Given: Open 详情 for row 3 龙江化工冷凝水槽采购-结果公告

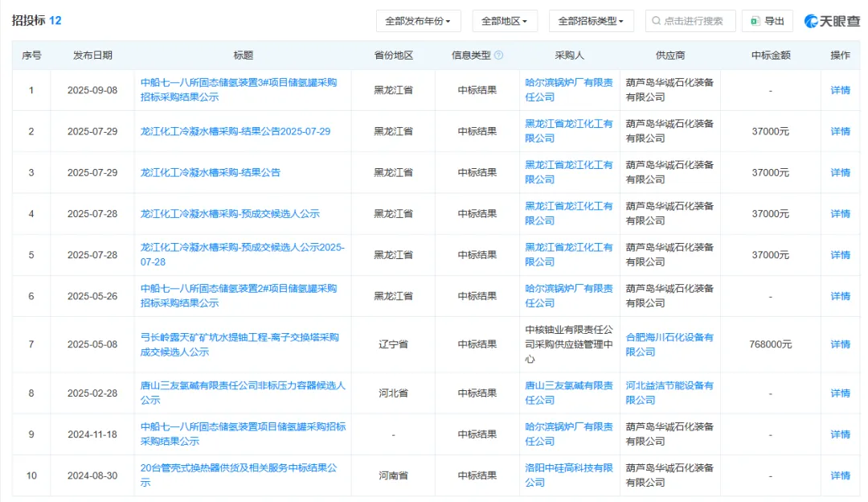Looking at the screenshot, I should pyautogui.click(x=840, y=172).
